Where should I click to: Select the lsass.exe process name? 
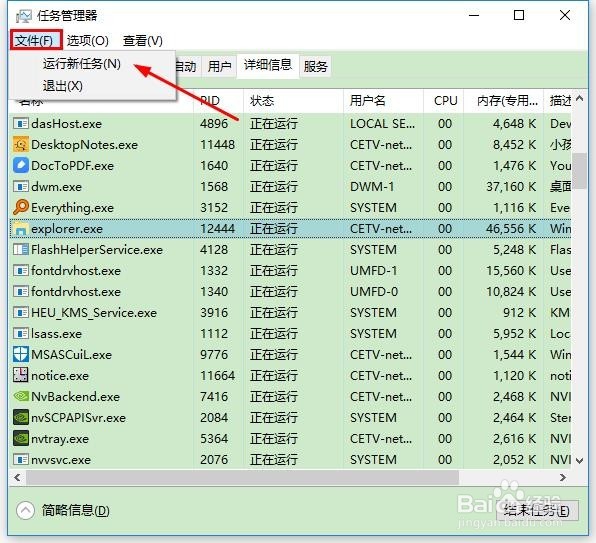56,334
